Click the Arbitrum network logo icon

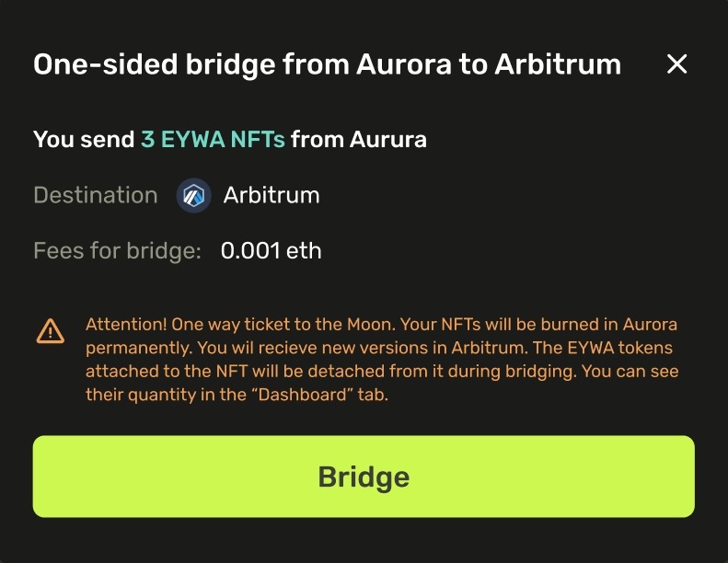tap(194, 196)
